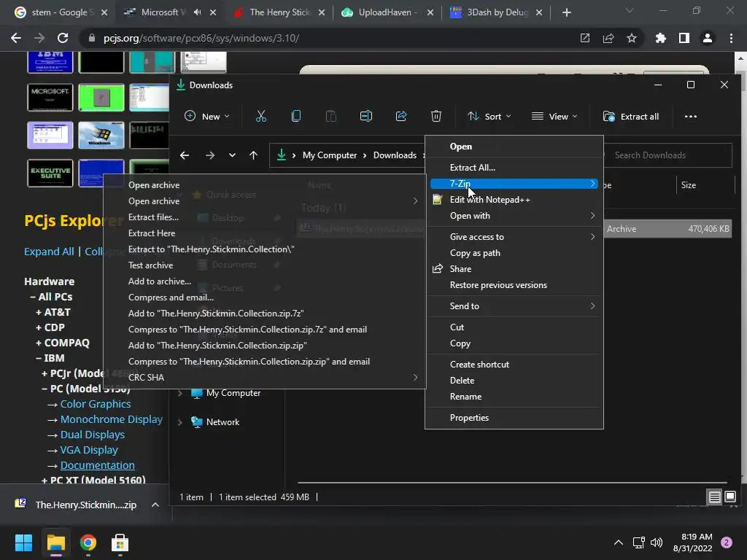Click the Microsoft thumbnail on PCjs page
This screenshot has height=560, width=747.
50,97
